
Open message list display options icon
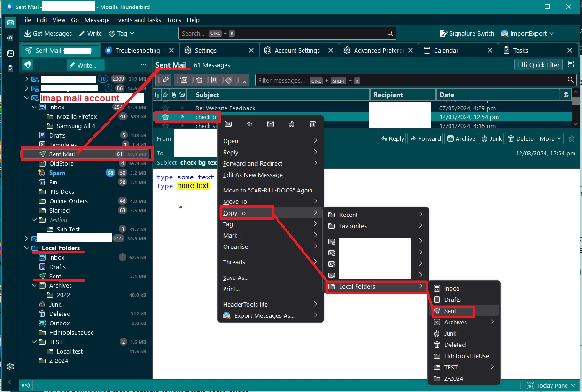(x=571, y=65)
